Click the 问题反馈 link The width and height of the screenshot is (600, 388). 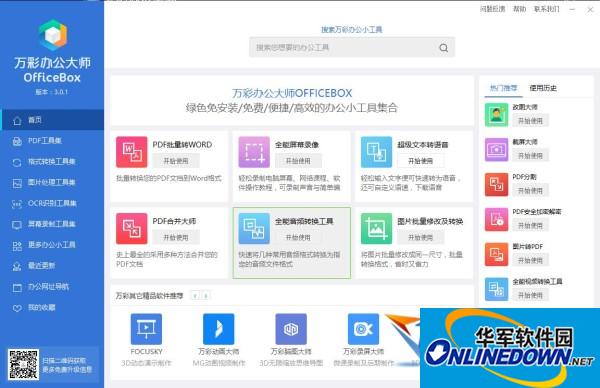pyautogui.click(x=492, y=9)
